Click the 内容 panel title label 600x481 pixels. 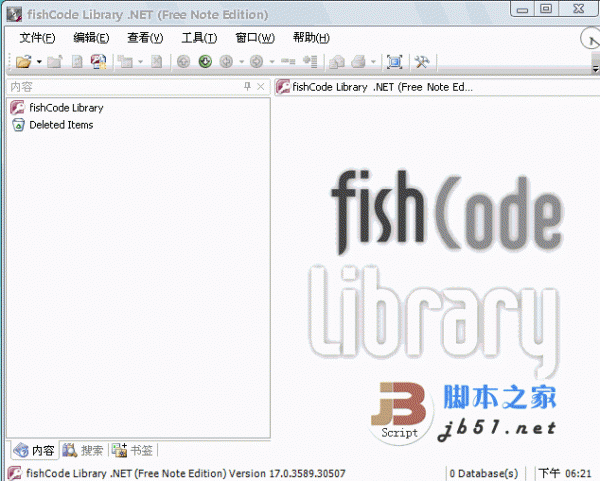coord(21,87)
